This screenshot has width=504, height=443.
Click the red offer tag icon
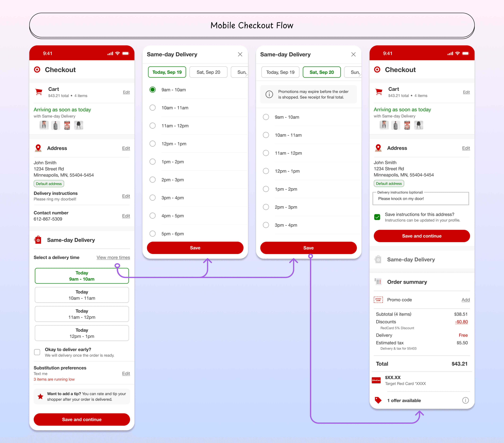coord(378,400)
